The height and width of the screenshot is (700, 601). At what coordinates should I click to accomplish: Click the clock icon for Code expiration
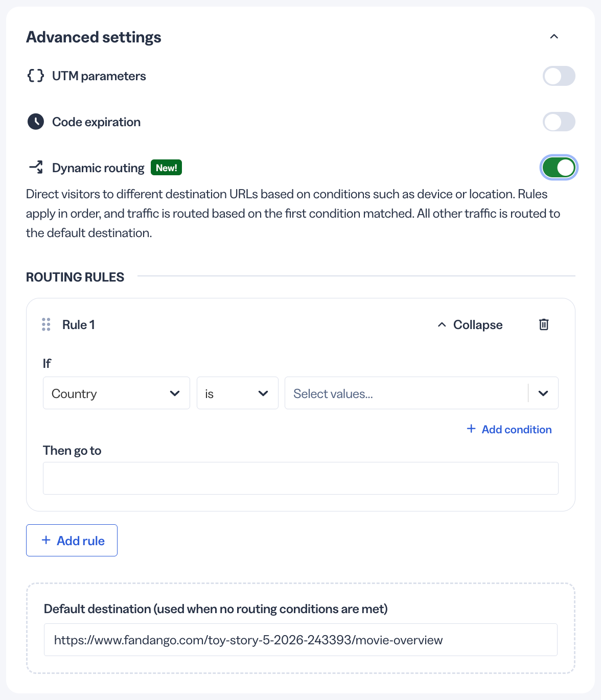36,122
